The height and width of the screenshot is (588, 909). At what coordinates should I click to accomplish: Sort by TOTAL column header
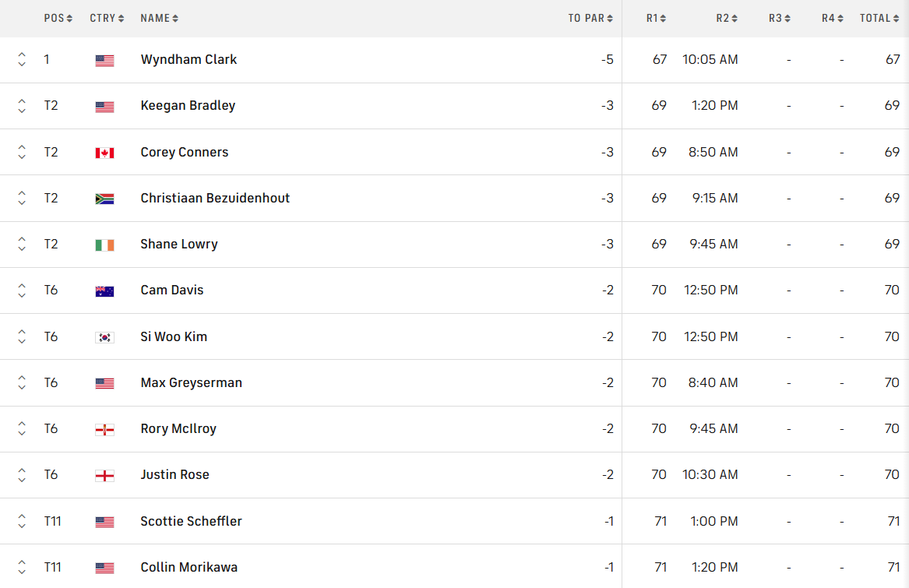click(879, 18)
